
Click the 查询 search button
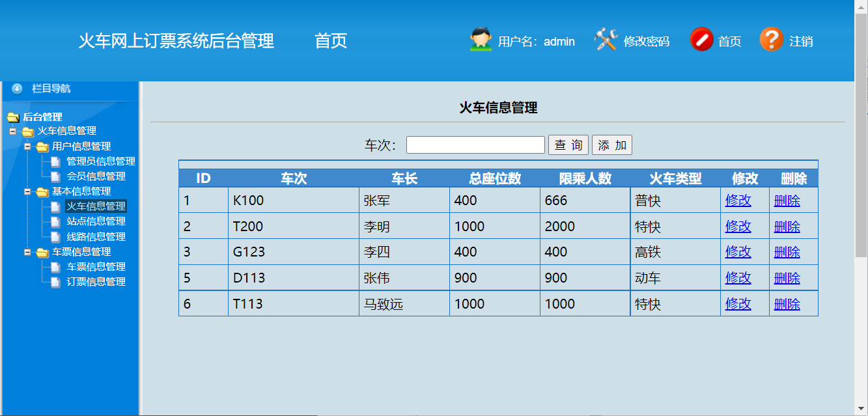pyautogui.click(x=568, y=145)
